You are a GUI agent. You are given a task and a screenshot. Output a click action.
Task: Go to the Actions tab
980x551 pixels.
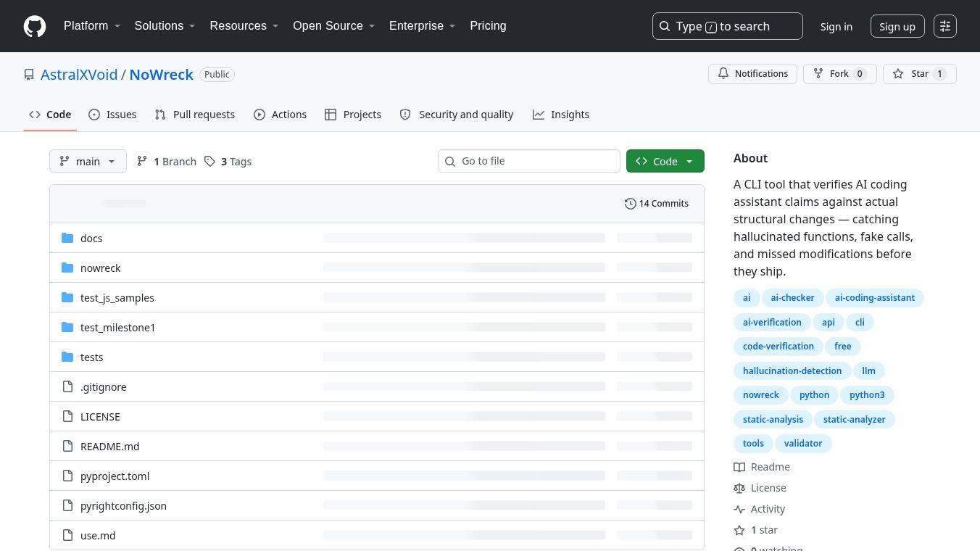[x=280, y=115]
